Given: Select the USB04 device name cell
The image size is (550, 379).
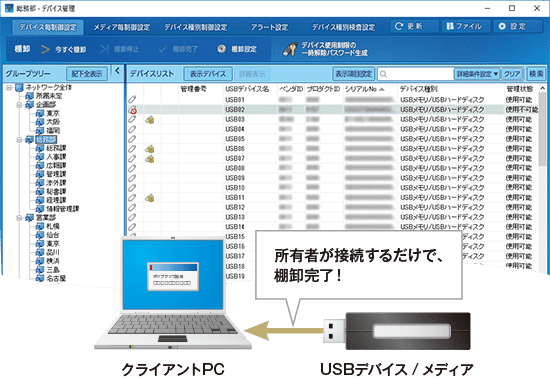Looking at the screenshot, I should pyautogui.click(x=235, y=129).
